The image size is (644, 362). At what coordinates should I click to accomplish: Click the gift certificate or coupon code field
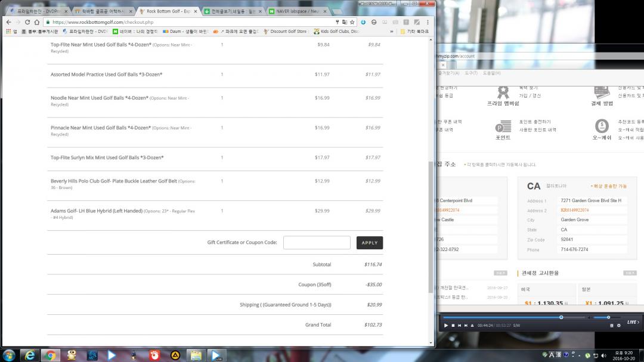[317, 243]
